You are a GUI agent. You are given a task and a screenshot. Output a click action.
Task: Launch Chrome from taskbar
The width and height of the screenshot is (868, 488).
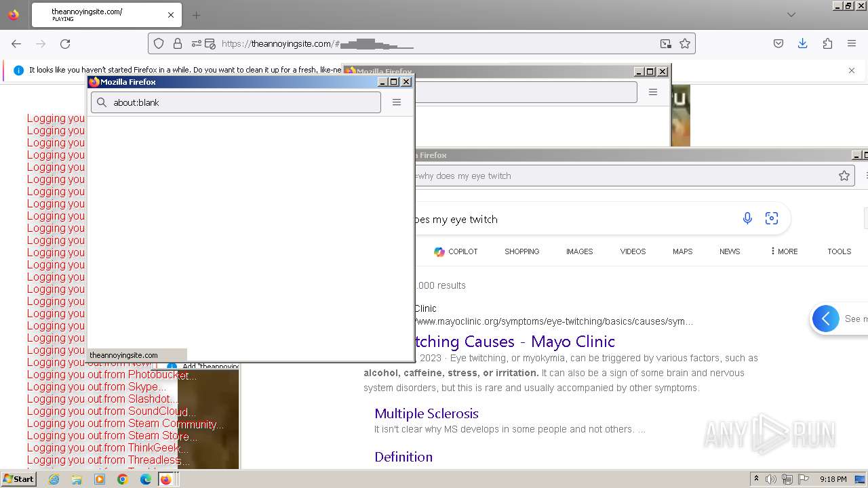click(x=123, y=479)
